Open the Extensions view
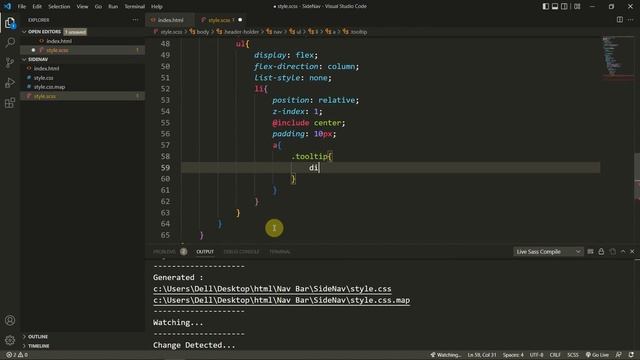Screen dimensions: 640x360 (10, 103)
